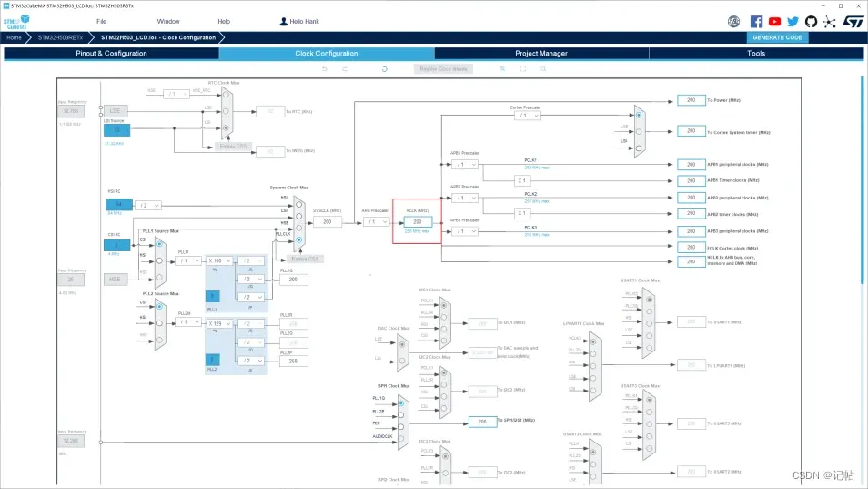This screenshot has height=489, width=868.
Task: Open the PLL2P /2 divider dropdown
Action: point(251,360)
